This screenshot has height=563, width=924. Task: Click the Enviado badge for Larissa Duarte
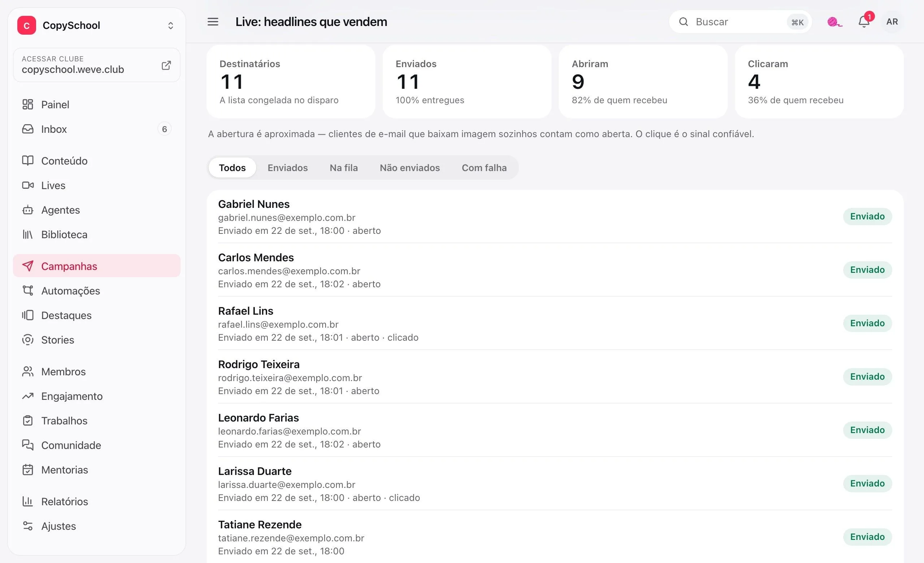click(x=867, y=483)
